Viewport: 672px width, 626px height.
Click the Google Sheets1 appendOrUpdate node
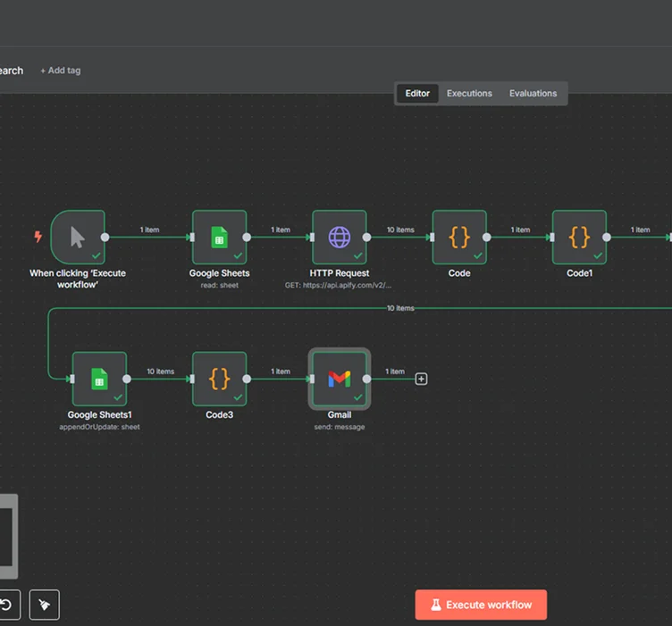pos(99,379)
